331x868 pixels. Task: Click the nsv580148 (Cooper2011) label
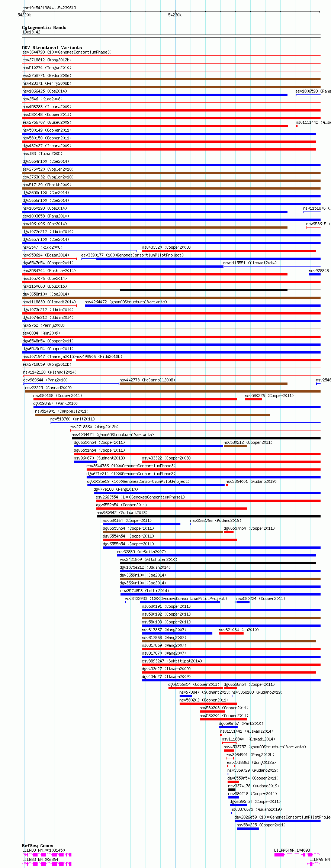[x=47, y=114]
